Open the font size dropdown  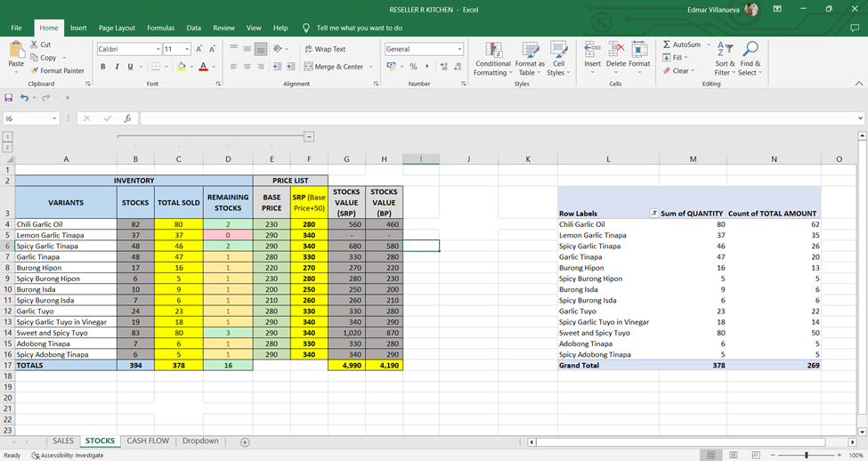pyautogui.click(x=187, y=49)
